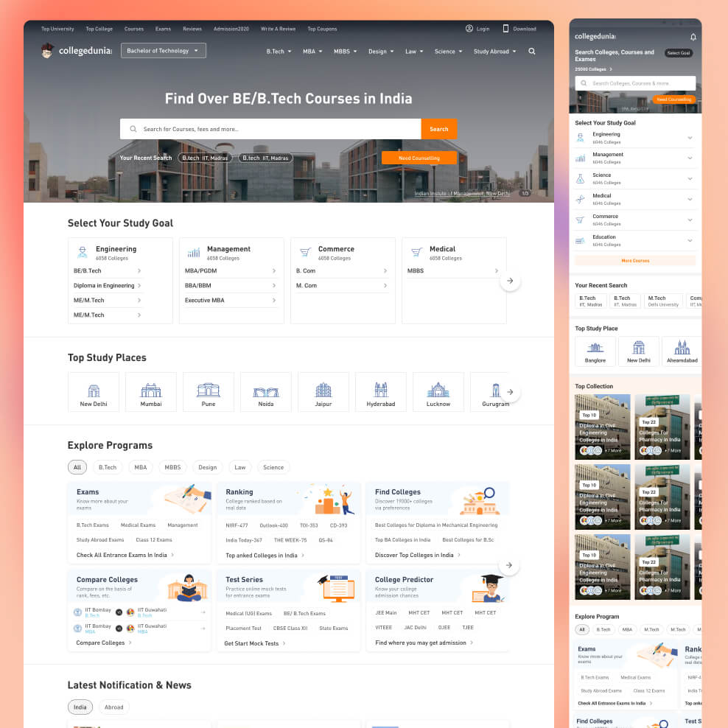Open Discover Top Colleges in India link
This screenshot has width=728, height=728.
417,555
